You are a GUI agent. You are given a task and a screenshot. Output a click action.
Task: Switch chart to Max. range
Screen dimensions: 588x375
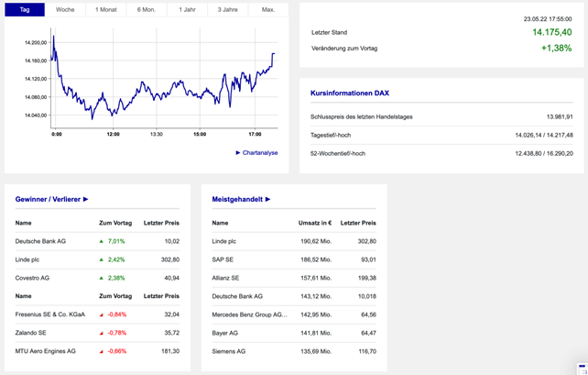267,9
